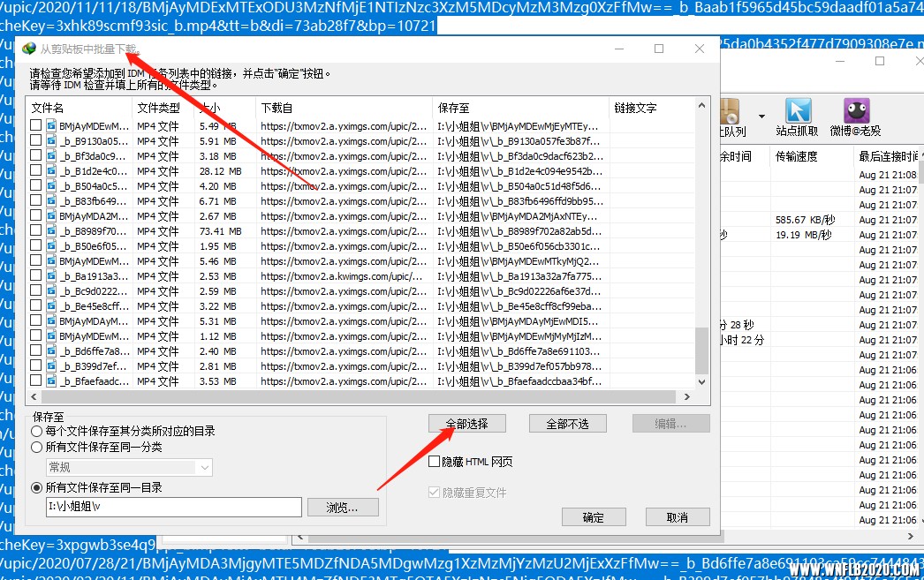The image size is (924, 580).
Task: Click MP4 file icon of the 73.41 MB row
Action: click(x=50, y=231)
